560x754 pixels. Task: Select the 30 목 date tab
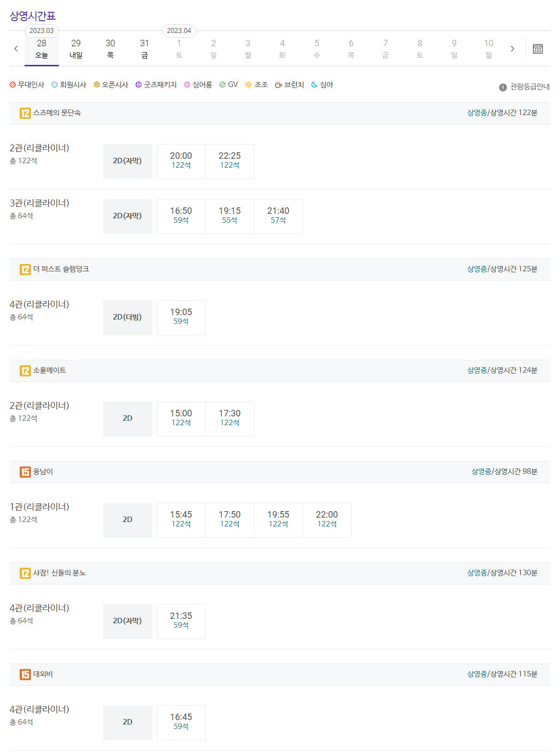click(x=111, y=49)
